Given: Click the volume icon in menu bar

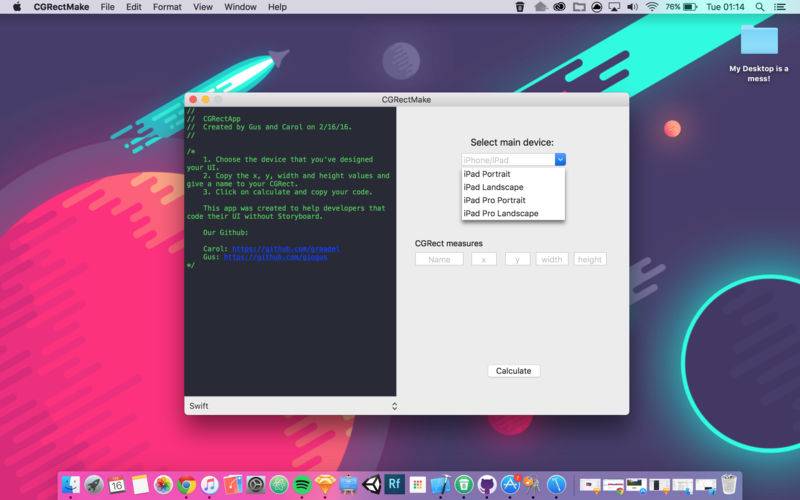Looking at the screenshot, I should point(633,7).
